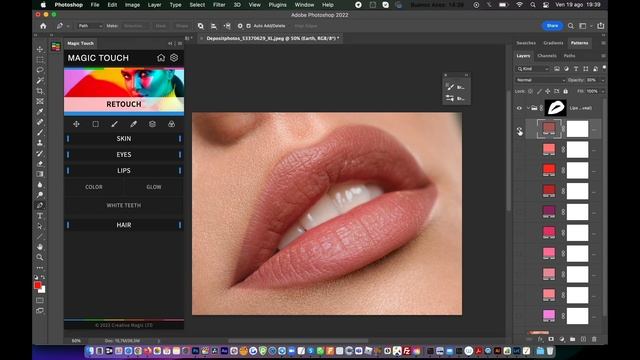Select the Hand tool
The image size is (640, 360).
(40, 247)
